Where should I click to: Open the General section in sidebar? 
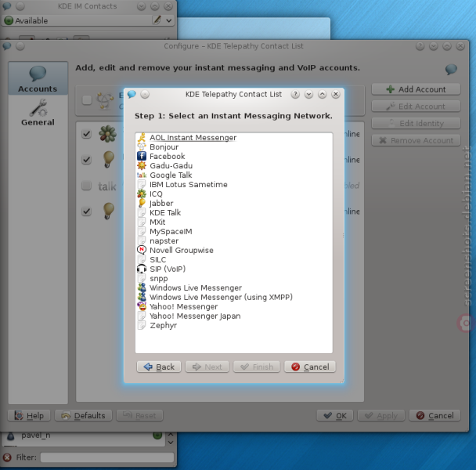coord(38,113)
